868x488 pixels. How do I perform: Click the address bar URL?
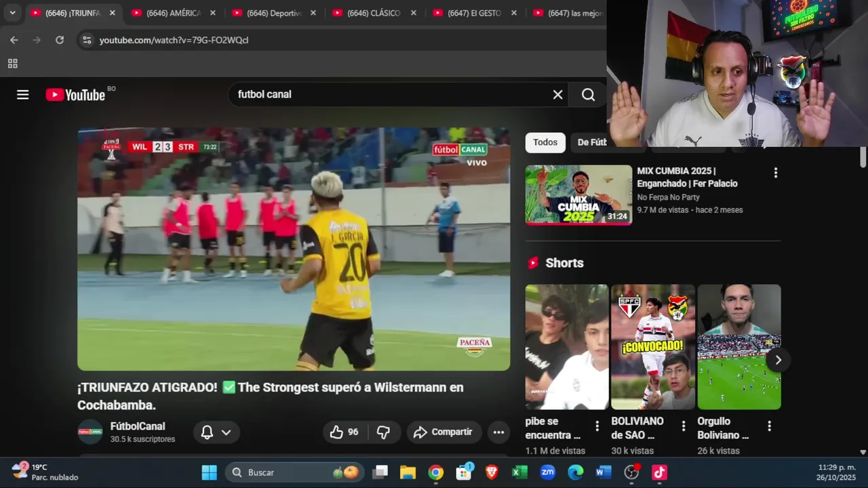(x=174, y=40)
